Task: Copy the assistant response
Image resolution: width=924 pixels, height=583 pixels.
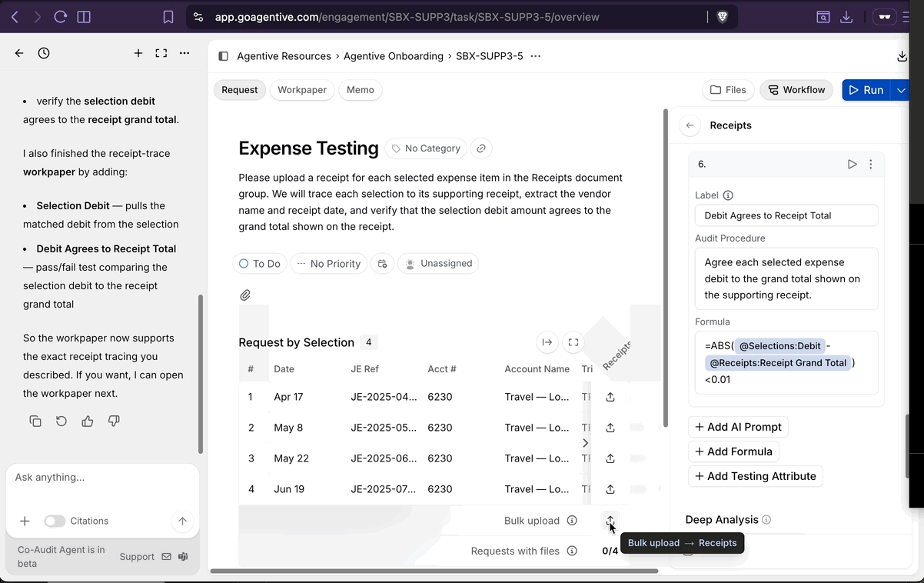Action: [35, 421]
